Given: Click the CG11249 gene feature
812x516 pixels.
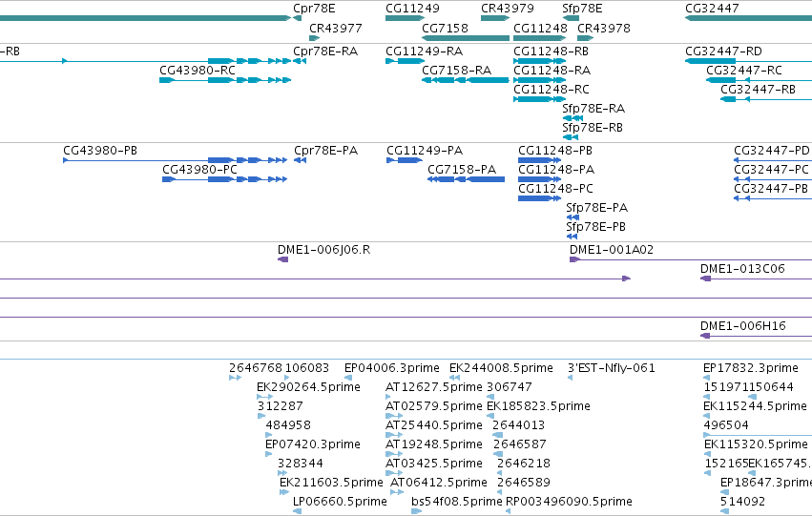Looking at the screenshot, I should pyautogui.click(x=405, y=18).
